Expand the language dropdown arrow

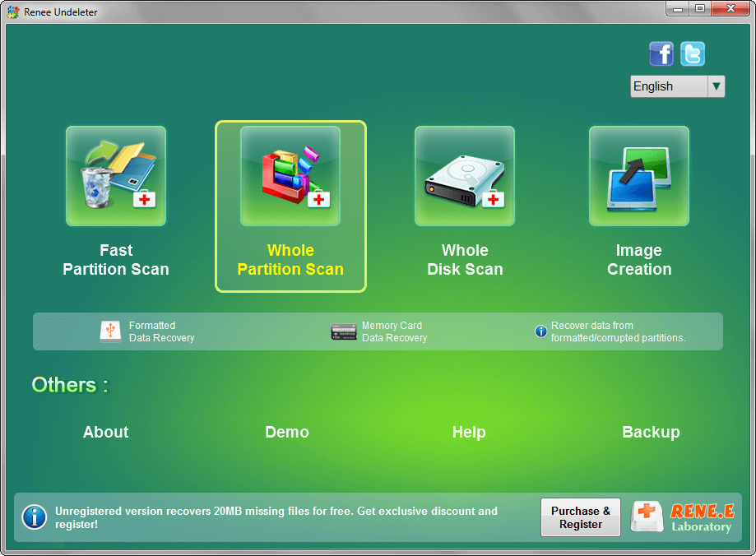(x=716, y=86)
